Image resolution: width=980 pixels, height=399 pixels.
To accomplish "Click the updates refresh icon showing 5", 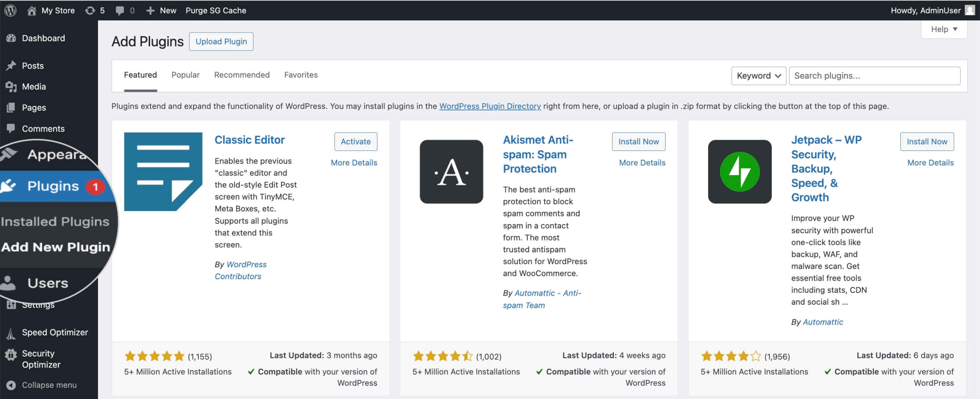I will coord(90,10).
